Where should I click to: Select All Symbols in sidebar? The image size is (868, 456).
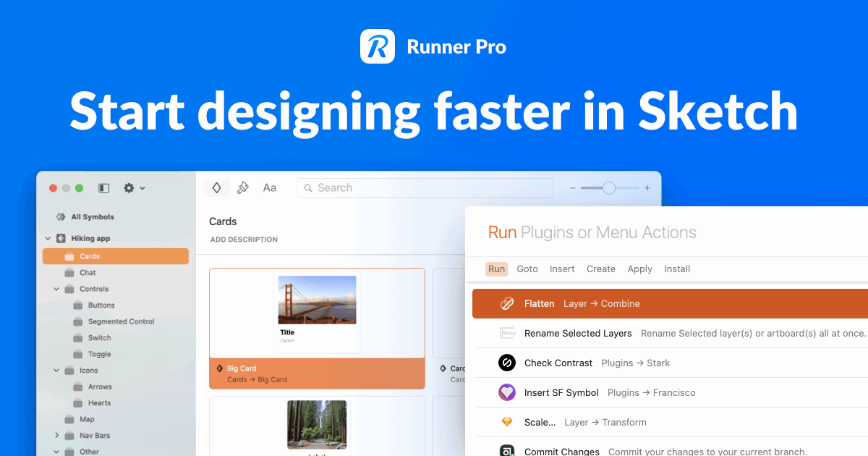click(x=93, y=217)
